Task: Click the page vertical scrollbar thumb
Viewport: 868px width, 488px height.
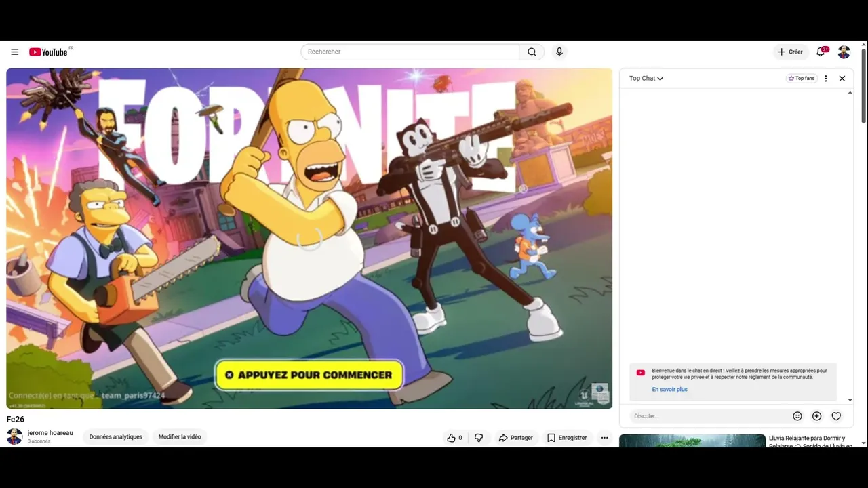Action: point(863,85)
